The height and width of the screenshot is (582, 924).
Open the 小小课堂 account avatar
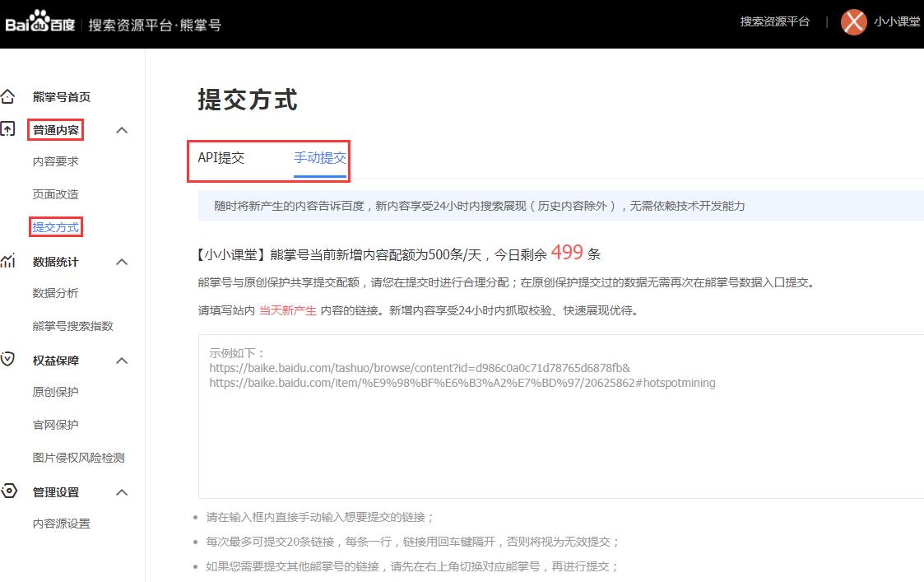[x=853, y=22]
